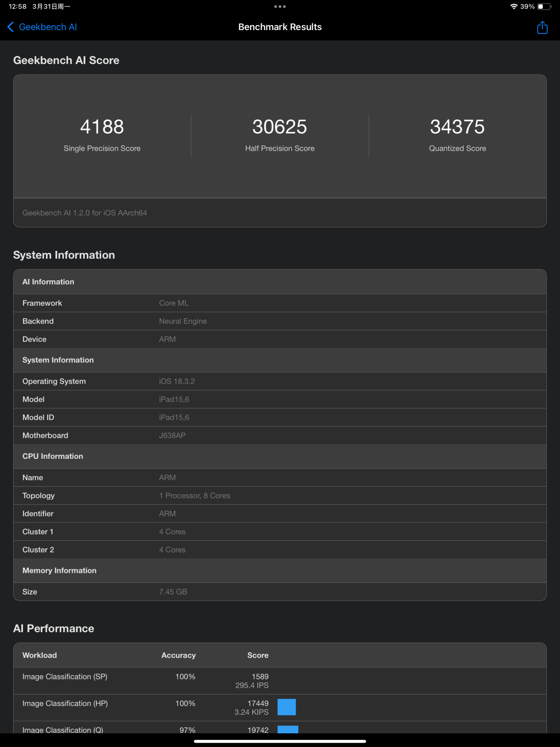Click the Benchmark Results title
560x747 pixels.
coord(280,27)
